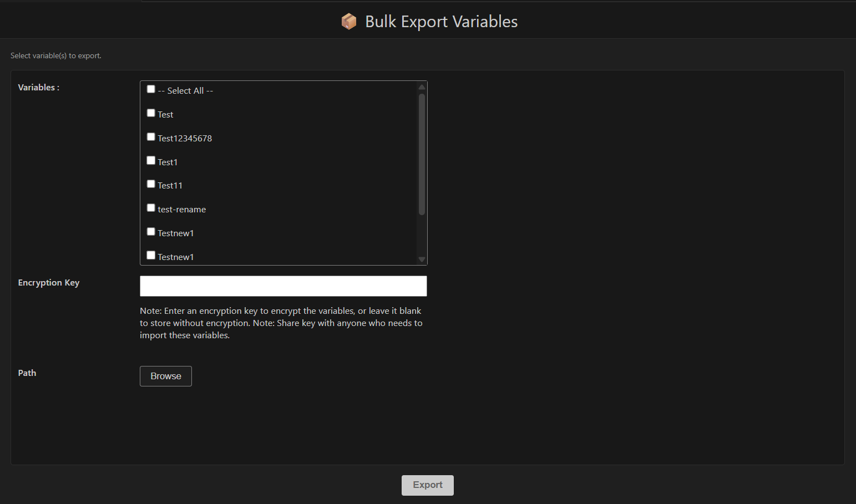Image resolution: width=856 pixels, height=504 pixels.
Task: Click the Browse button for Path
Action: coord(166,376)
